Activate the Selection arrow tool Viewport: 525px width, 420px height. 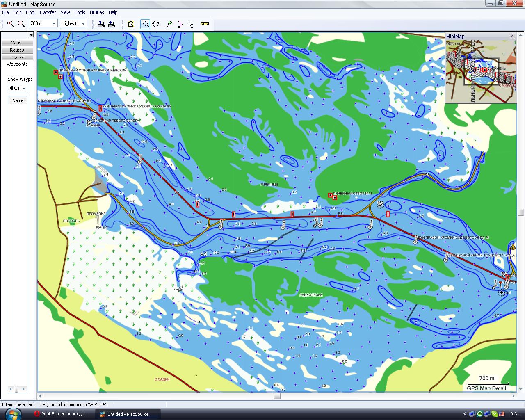pos(191,24)
